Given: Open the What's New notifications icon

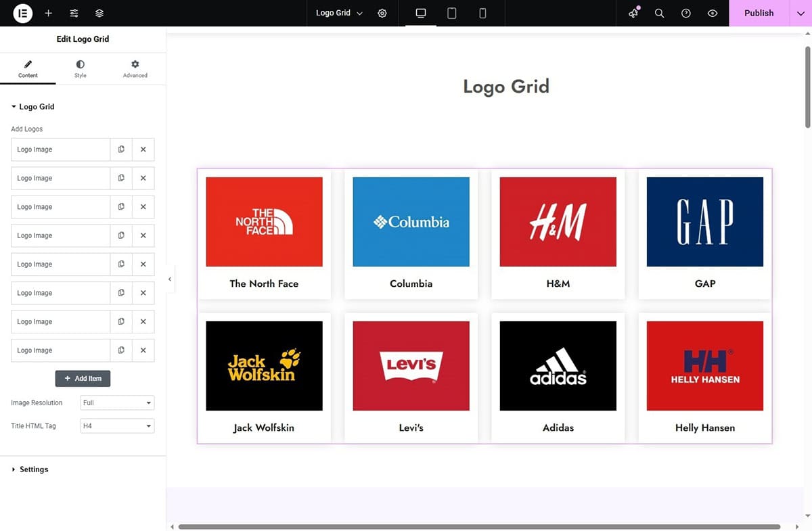Looking at the screenshot, I should pyautogui.click(x=633, y=13).
